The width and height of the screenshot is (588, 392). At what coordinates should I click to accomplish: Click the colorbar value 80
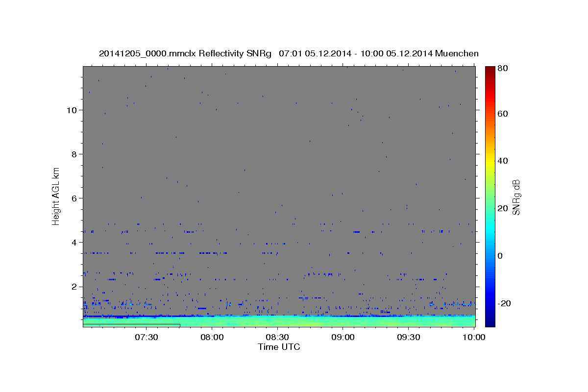click(x=502, y=68)
